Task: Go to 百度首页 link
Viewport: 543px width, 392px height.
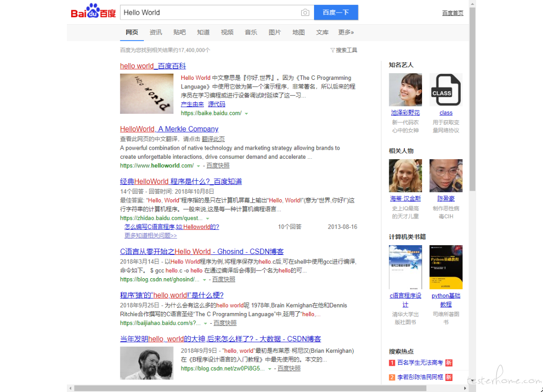Action: click(453, 13)
